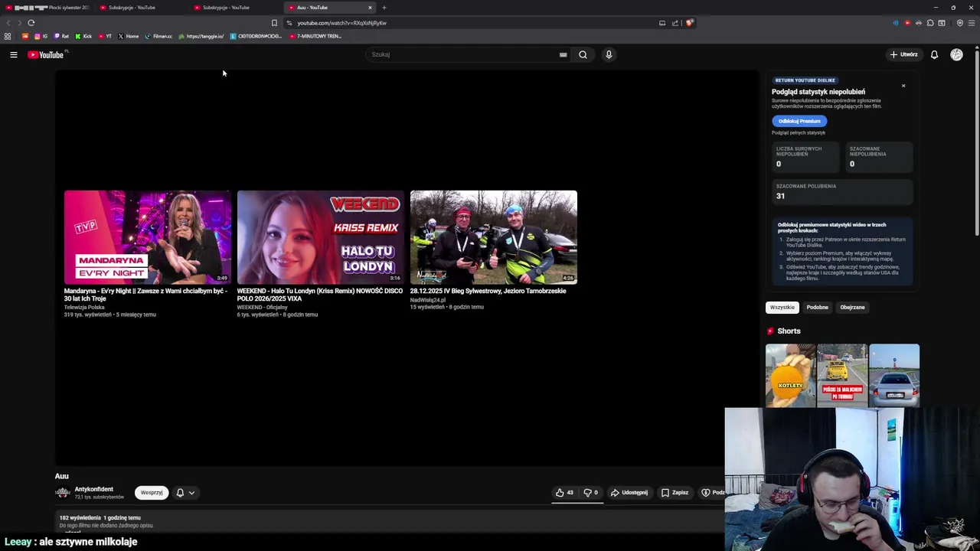Visit the WEEKEND - Oficjalny channel link
Image resolution: width=980 pixels, height=551 pixels.
[262, 307]
